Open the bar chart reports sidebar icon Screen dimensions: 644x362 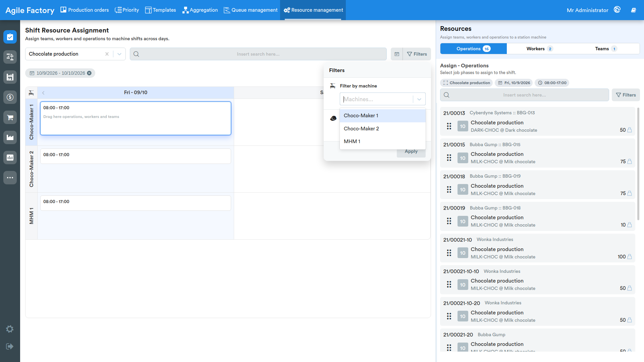(x=10, y=158)
